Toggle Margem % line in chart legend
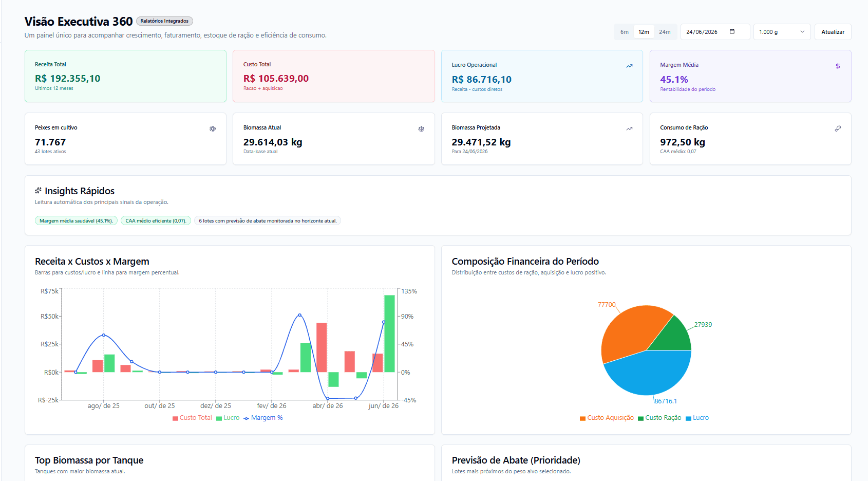The image size is (868, 481). click(263, 418)
